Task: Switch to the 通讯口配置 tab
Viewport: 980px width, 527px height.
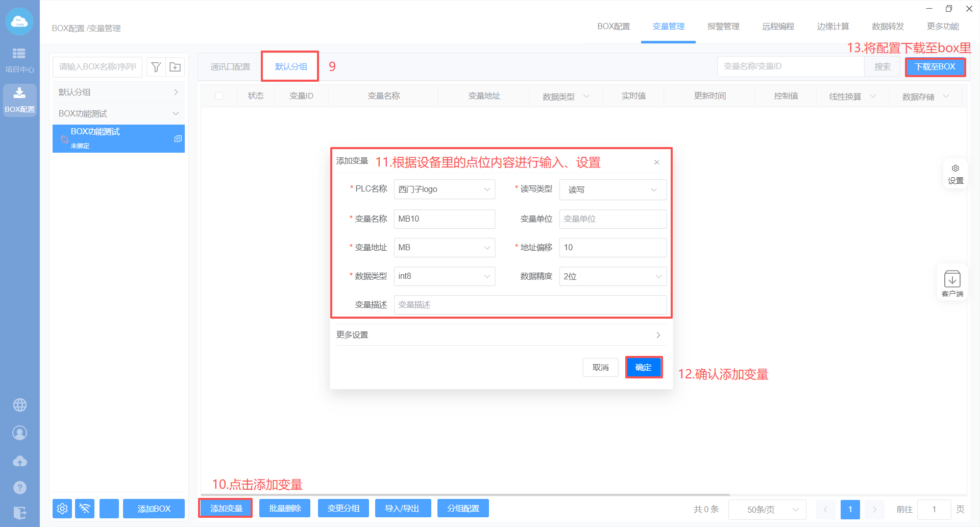Action: click(x=230, y=67)
